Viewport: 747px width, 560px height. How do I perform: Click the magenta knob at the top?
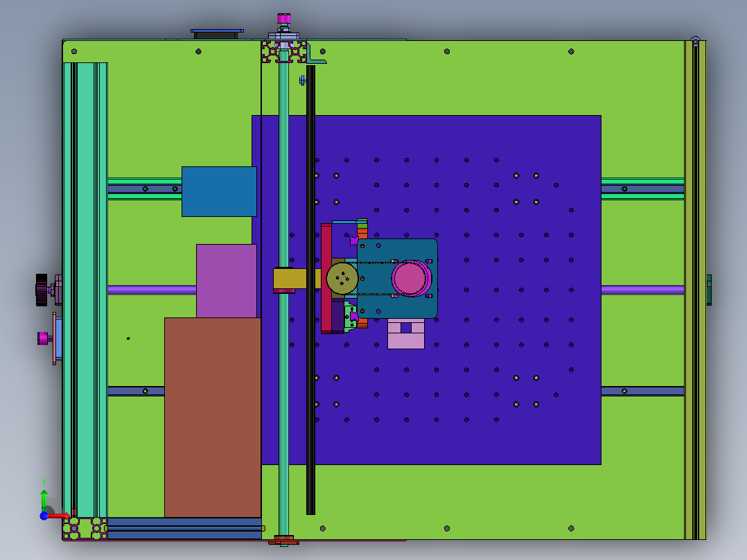point(284,19)
